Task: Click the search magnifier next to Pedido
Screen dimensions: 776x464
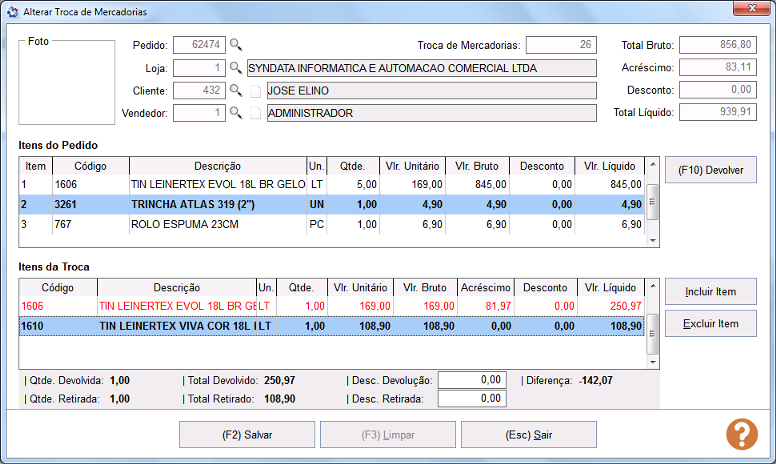Action: 236,45
